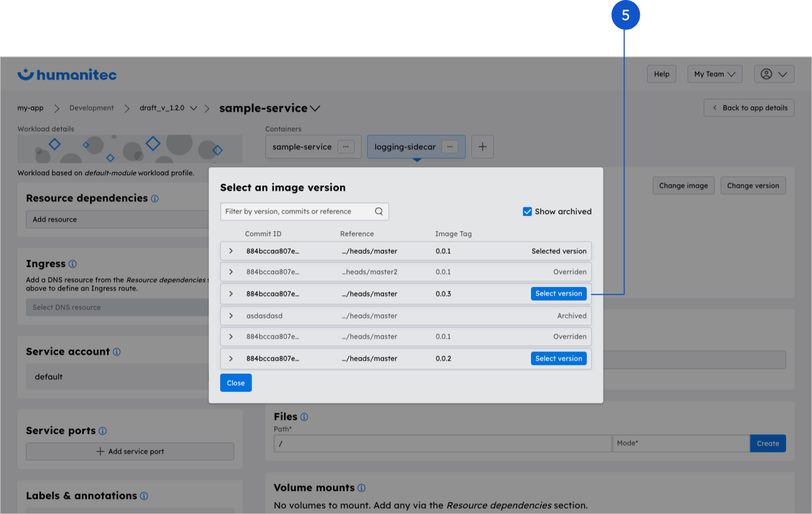Open the user account profile icon

click(766, 74)
